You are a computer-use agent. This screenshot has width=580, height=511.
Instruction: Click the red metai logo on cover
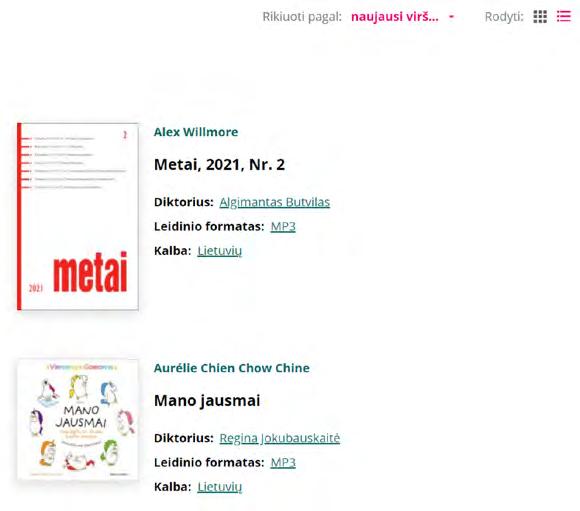pos(90,272)
